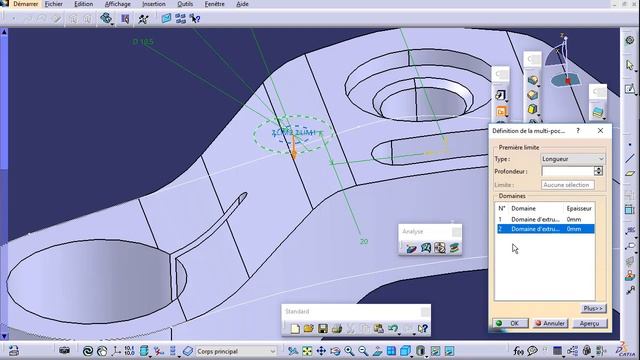Click the measure 10.1 icon in bottom toolbar
This screenshot has height=360, width=640.
point(129,351)
